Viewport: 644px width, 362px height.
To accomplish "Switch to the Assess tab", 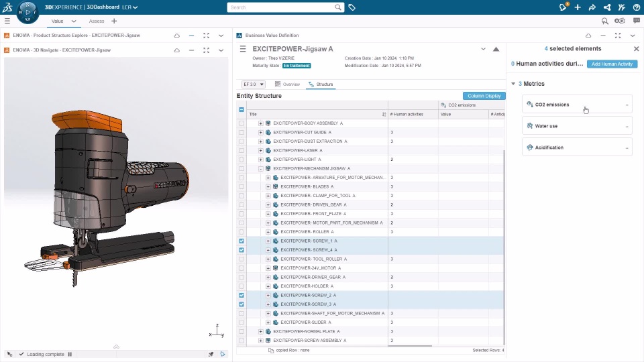I will coord(97,21).
